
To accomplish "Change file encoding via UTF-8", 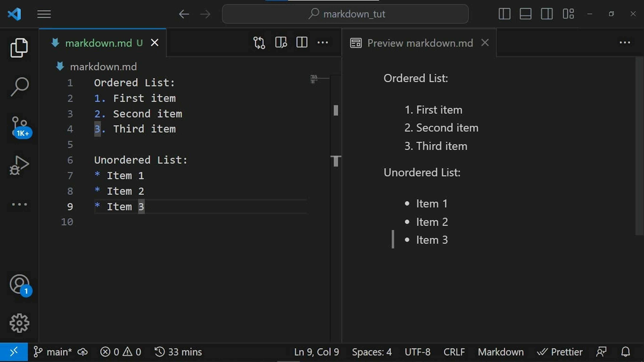I will pos(417,352).
